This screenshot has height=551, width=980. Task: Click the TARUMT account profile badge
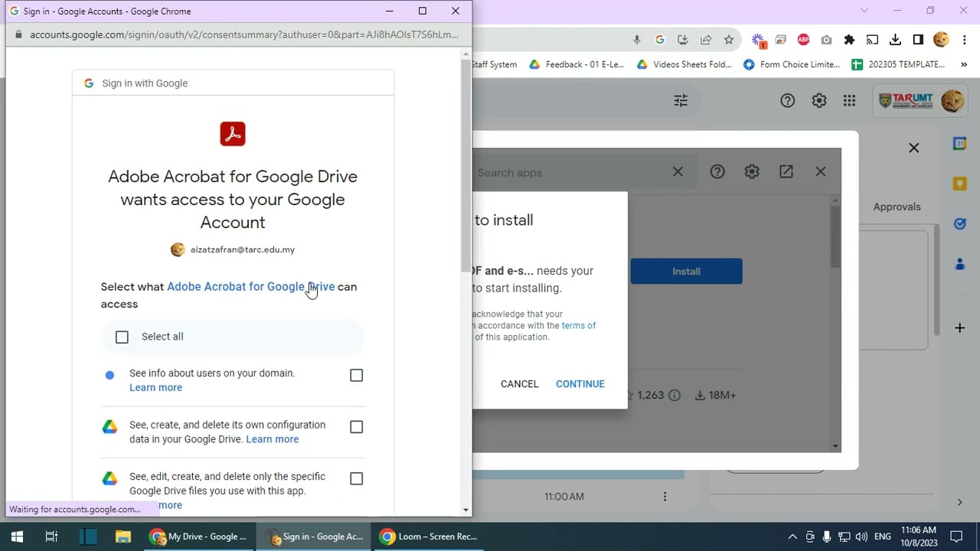pyautogui.click(x=921, y=101)
